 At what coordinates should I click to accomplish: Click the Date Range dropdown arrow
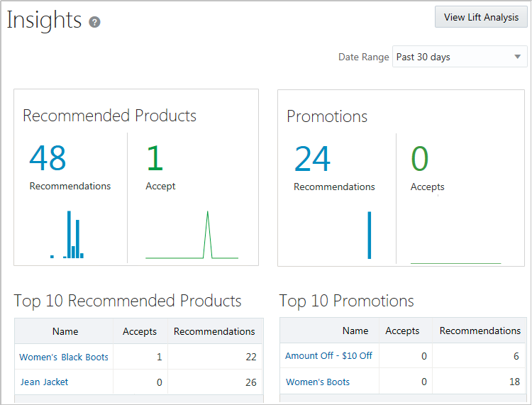click(x=516, y=57)
